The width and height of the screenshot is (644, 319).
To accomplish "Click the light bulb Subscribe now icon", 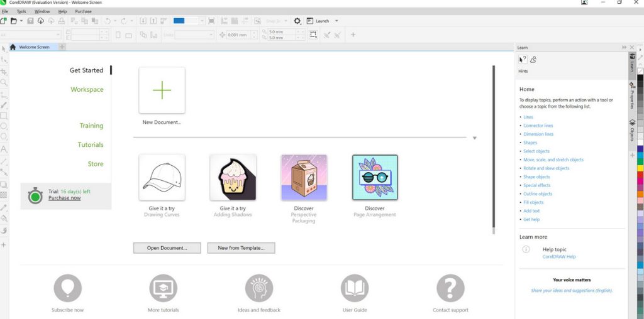I will pyautogui.click(x=67, y=288).
